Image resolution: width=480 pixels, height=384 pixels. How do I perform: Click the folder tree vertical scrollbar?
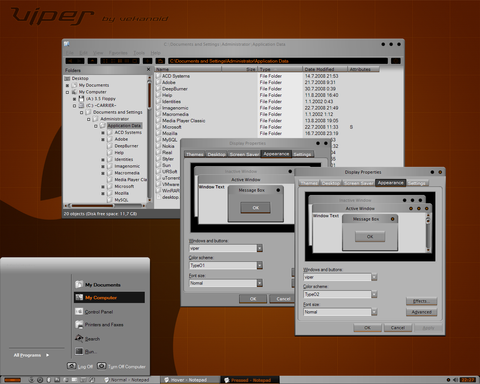149,138
